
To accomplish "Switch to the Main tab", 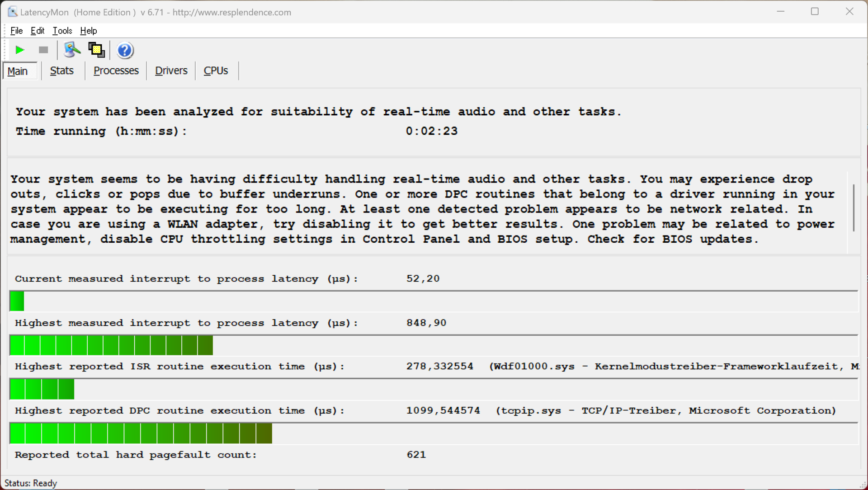I will (x=20, y=71).
